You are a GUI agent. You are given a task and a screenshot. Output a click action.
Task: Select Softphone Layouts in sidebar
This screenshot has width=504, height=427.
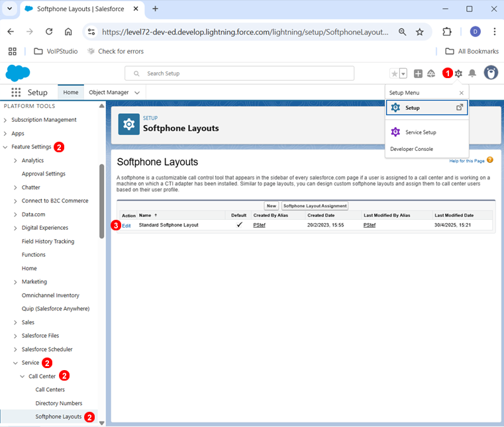coord(58,416)
